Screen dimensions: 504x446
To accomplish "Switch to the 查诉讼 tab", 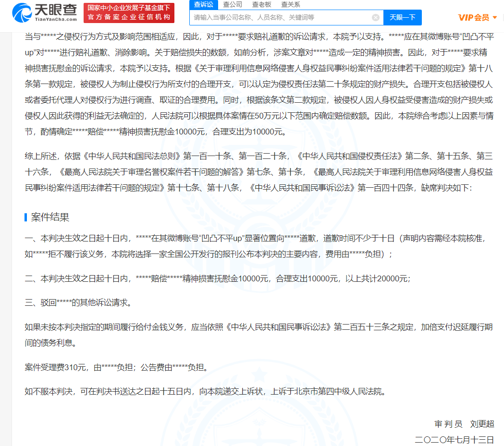I will click(203, 4).
